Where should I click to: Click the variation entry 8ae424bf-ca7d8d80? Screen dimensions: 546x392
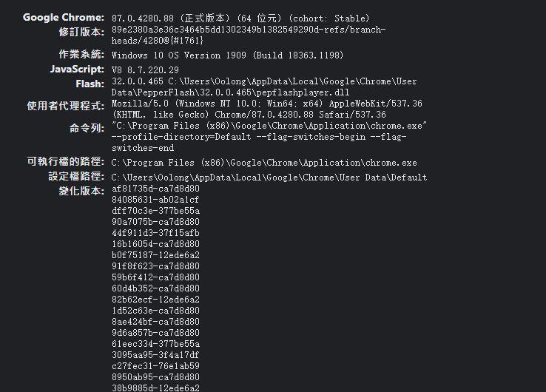point(155,321)
